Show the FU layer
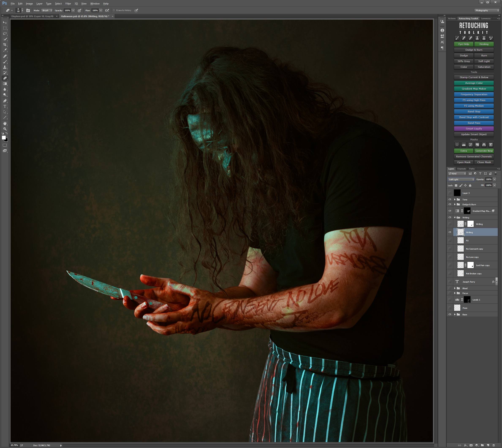The height and width of the screenshot is (448, 502). point(450,240)
